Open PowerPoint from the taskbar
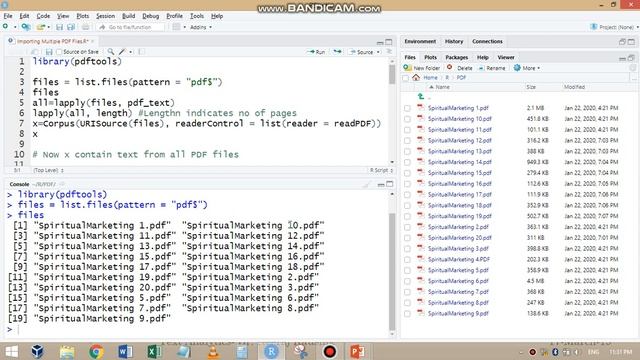 pos(357,351)
